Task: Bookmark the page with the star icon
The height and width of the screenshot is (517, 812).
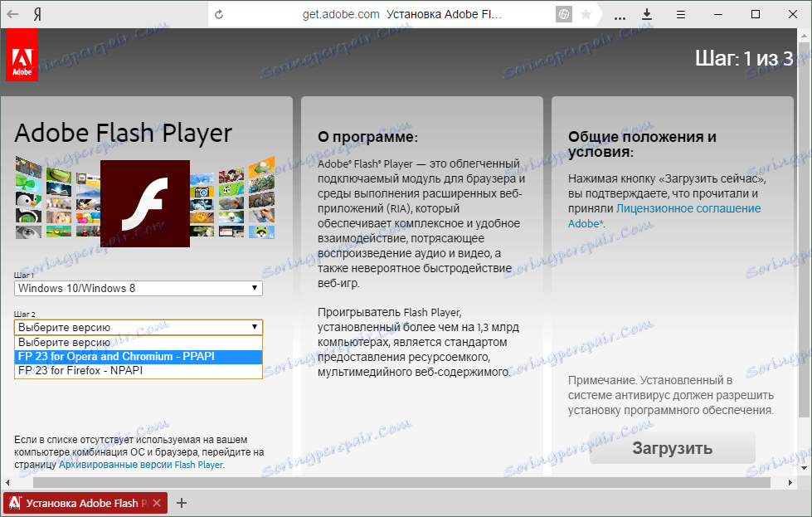Action: 586,14
